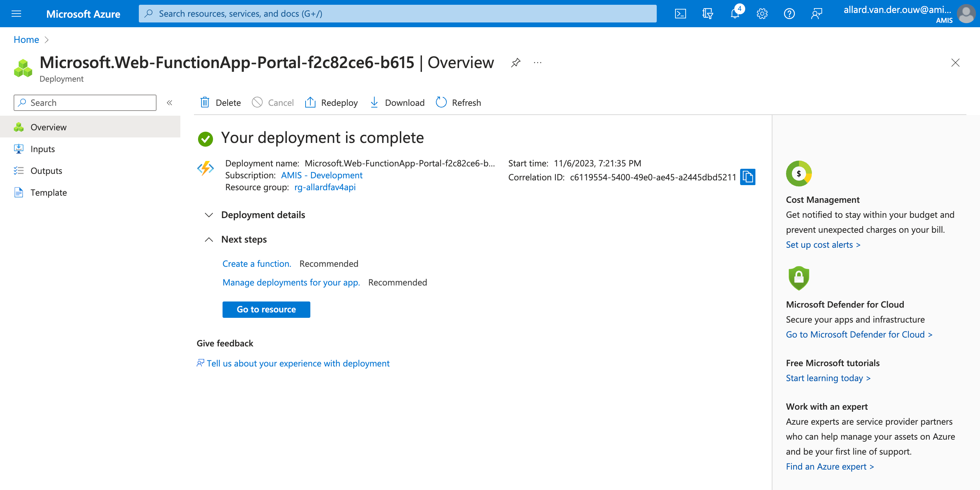
Task: Open the Template menu item
Action: 48,193
